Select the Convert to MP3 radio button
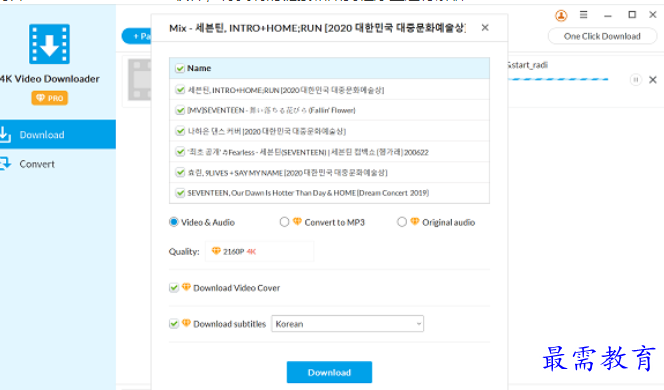 284,222
